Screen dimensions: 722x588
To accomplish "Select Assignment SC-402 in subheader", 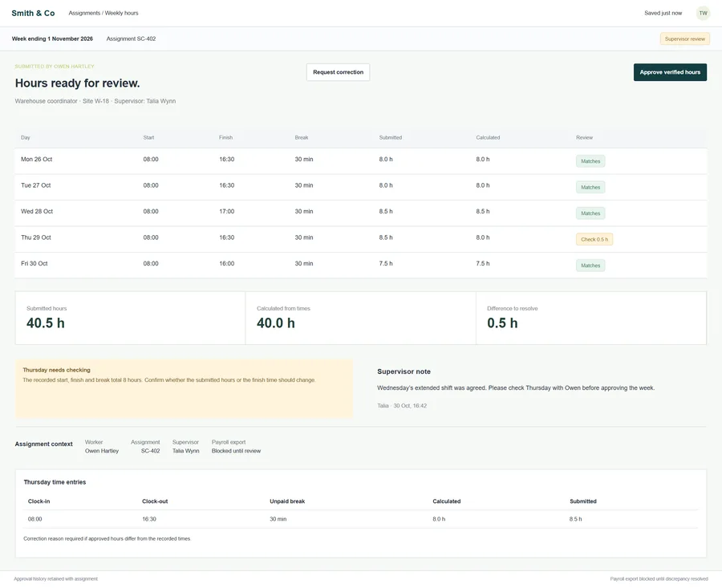I will pos(131,39).
